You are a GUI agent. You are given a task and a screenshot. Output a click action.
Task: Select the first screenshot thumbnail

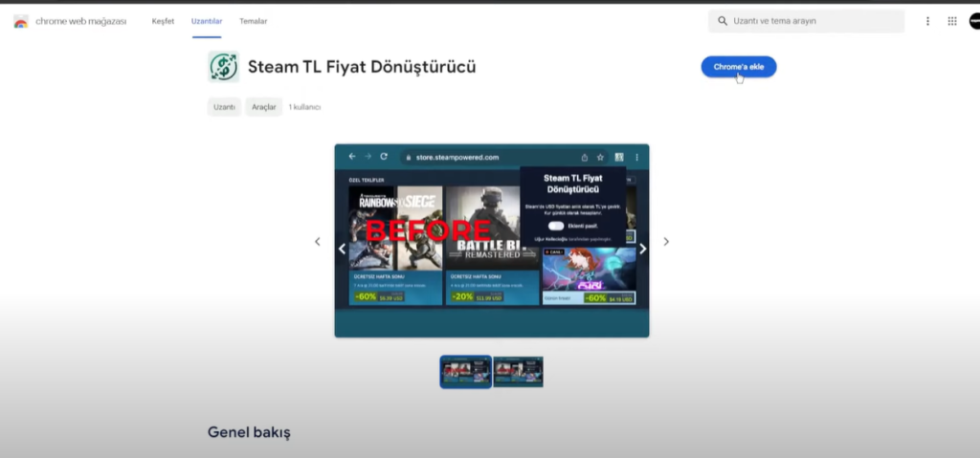point(466,372)
